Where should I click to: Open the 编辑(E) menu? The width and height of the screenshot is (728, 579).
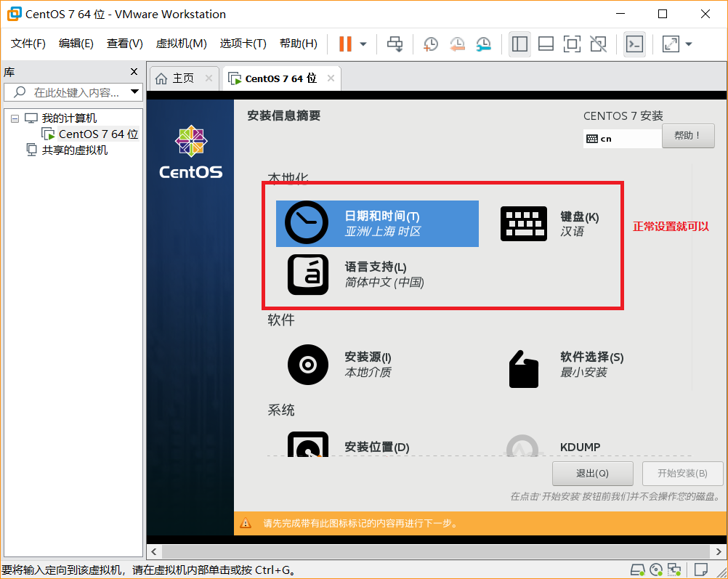pos(76,44)
